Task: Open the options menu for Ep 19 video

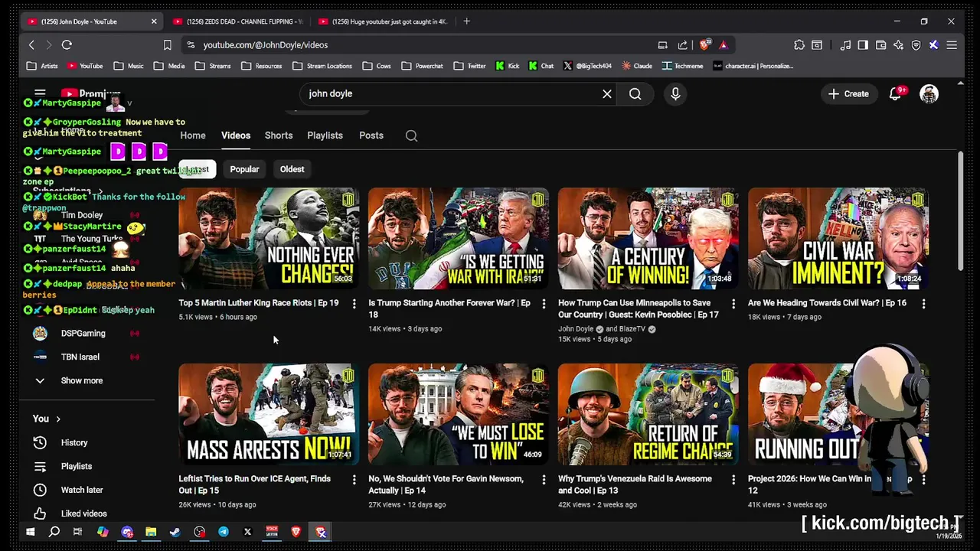Action: (354, 304)
